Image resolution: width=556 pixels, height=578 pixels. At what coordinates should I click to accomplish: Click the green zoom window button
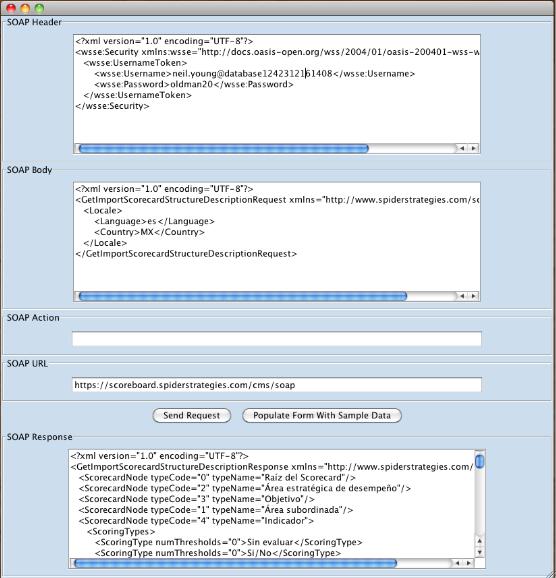39,8
